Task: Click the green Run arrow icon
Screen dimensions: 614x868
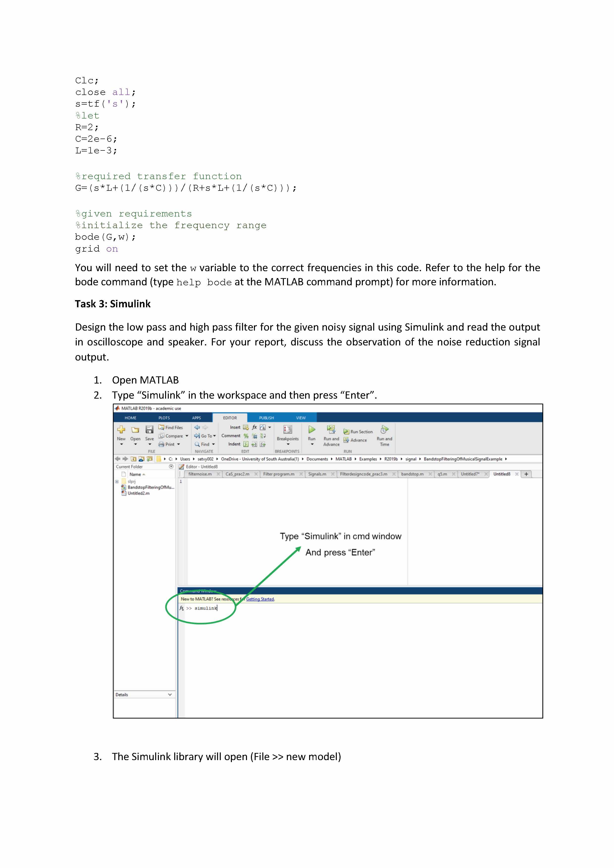Action: coord(312,430)
